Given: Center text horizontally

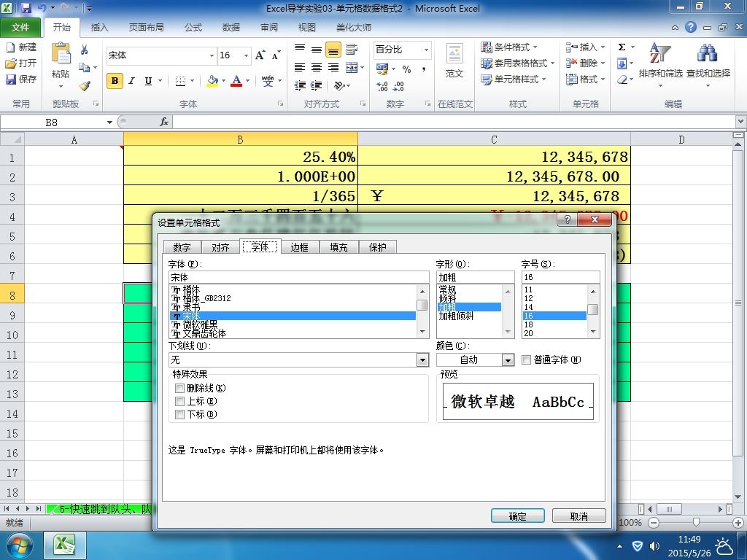Looking at the screenshot, I should [317, 67].
